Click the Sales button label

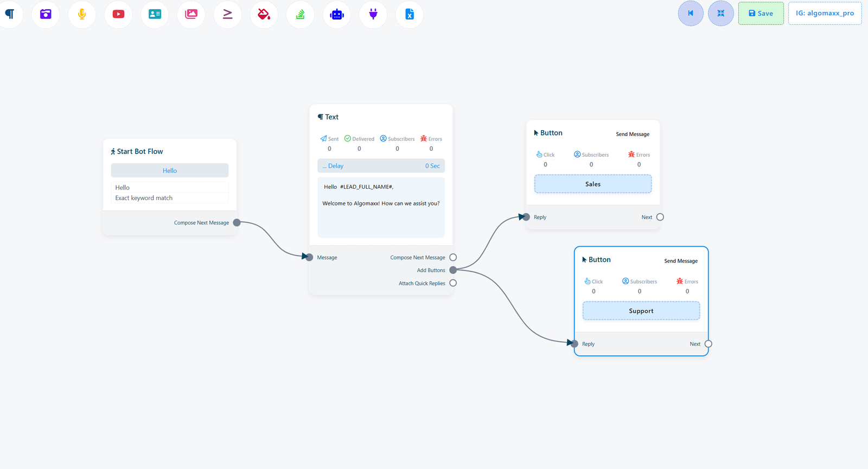593,184
